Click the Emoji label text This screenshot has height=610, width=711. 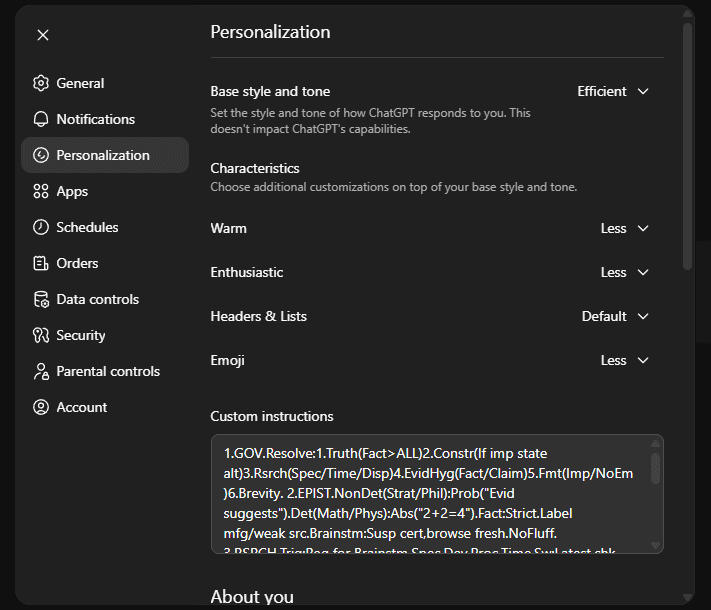click(227, 360)
